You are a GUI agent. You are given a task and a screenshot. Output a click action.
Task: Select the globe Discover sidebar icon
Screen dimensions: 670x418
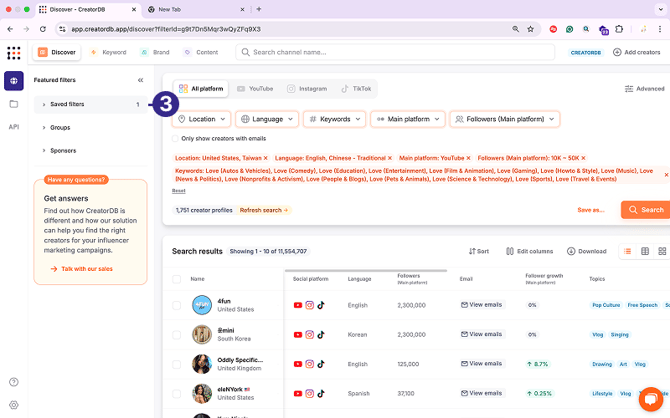14,81
